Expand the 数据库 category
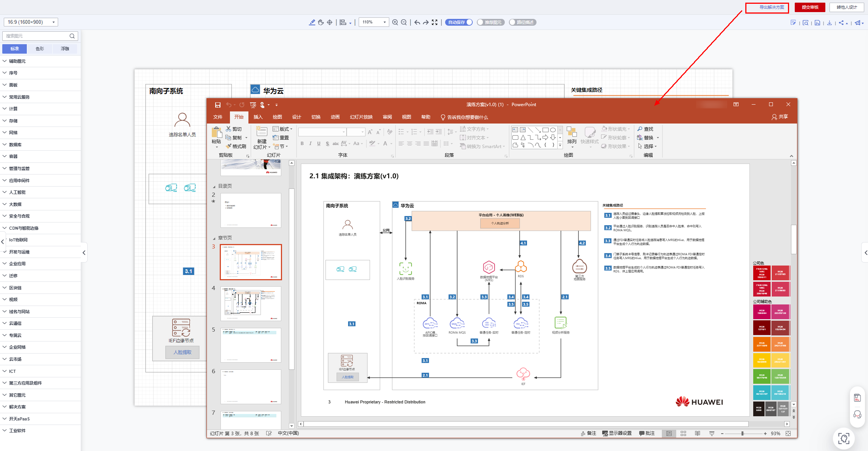This screenshot has height=451, width=868. (40, 145)
